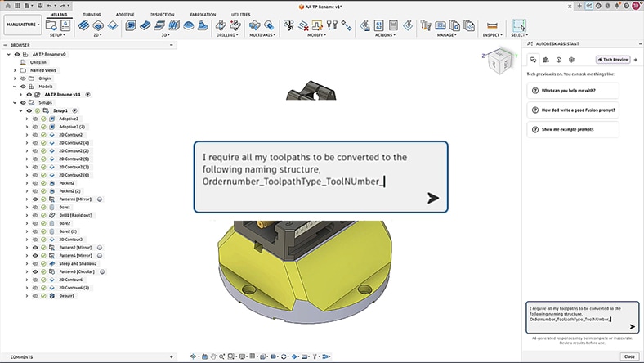Image resolution: width=644 pixels, height=363 pixels.
Task: Click 'How do I write a good Fusion prompt?'
Action: pos(573,110)
